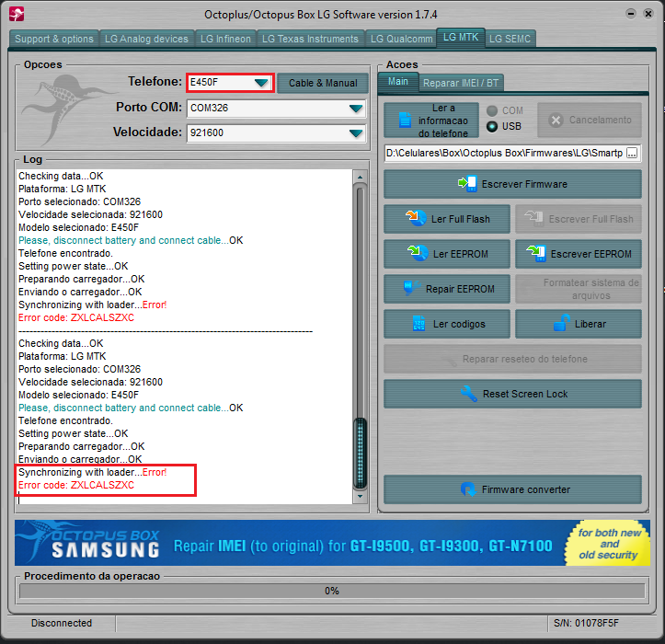Screen dimensions: 665x644
Task: Open the Telefone model dropdown
Action: coord(261,82)
